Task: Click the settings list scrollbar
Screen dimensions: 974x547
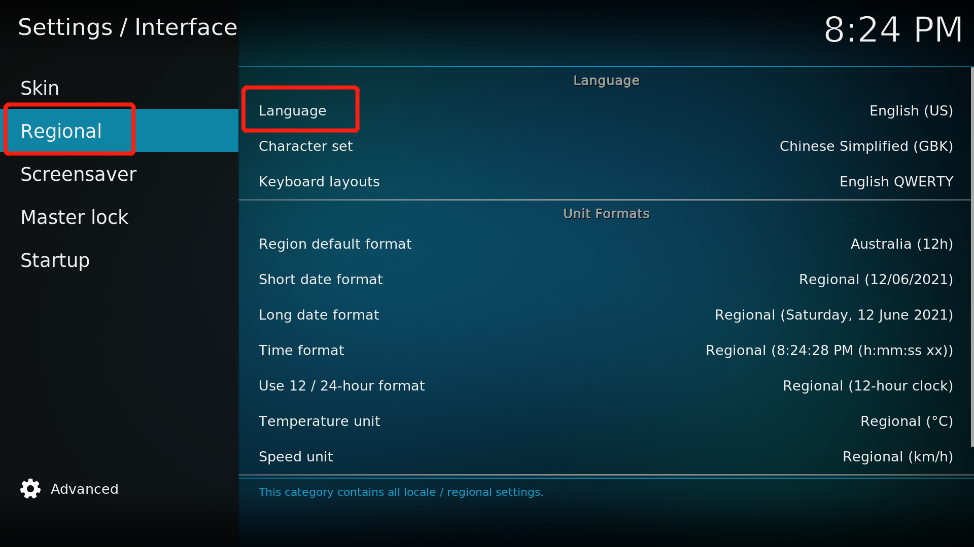Action: point(972,256)
